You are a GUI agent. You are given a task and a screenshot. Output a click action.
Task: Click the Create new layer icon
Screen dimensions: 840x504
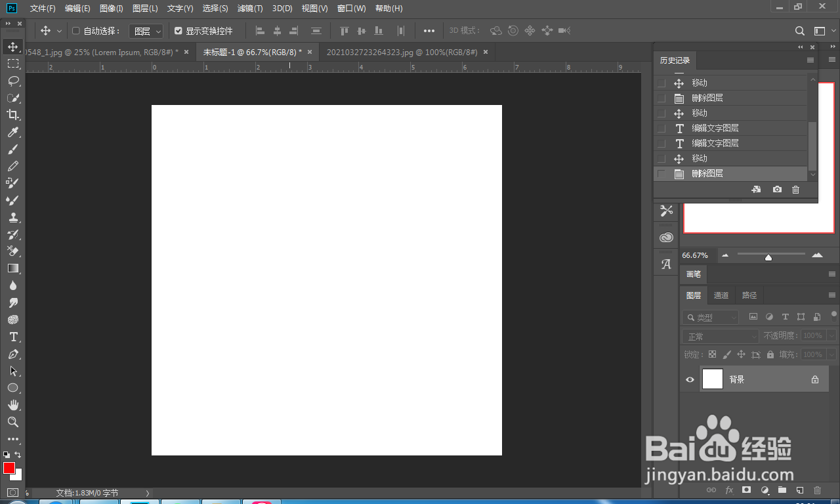click(x=799, y=490)
